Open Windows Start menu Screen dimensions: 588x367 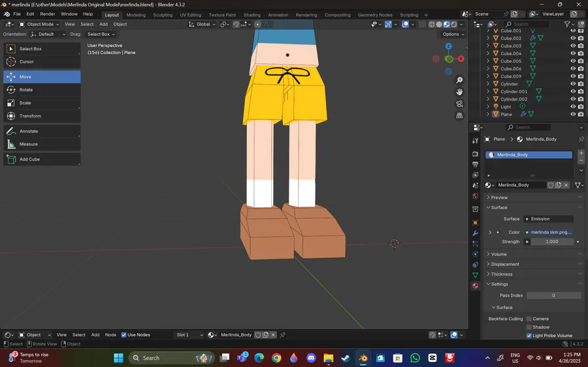coord(118,358)
